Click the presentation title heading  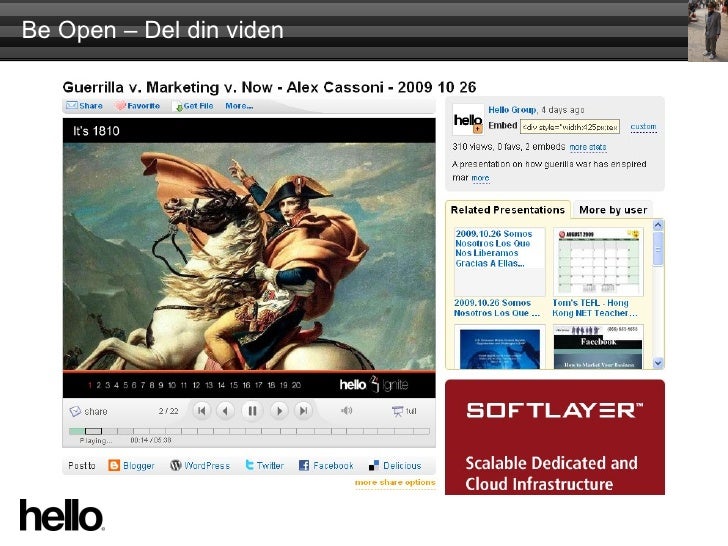point(269,87)
